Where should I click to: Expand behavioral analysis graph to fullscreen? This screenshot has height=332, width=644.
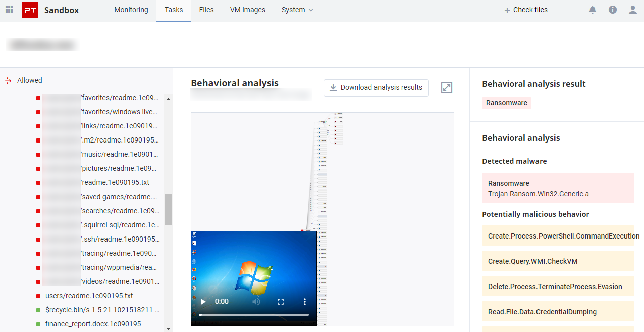[x=446, y=88]
